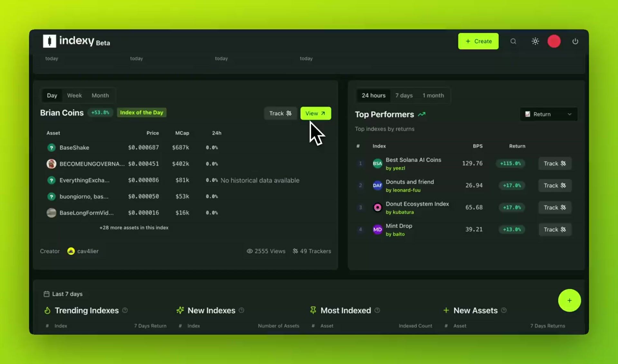Click info icon beside Trending Indexes

(125, 310)
